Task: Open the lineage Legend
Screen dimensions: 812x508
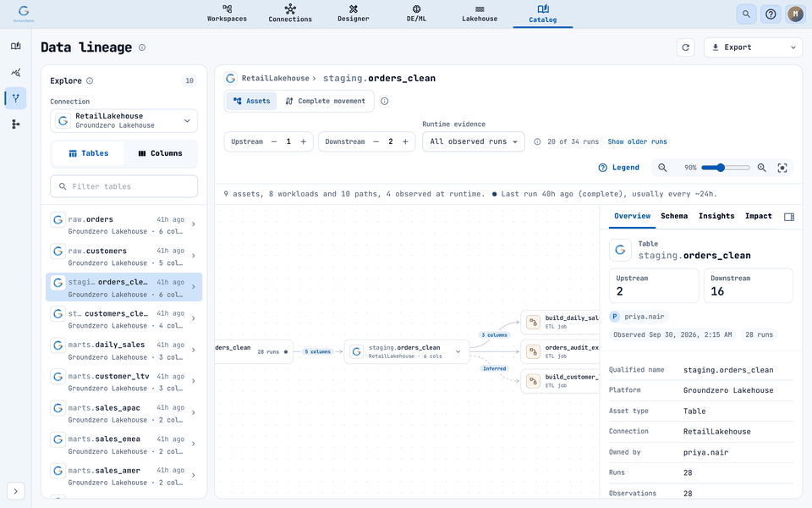Action: point(619,168)
